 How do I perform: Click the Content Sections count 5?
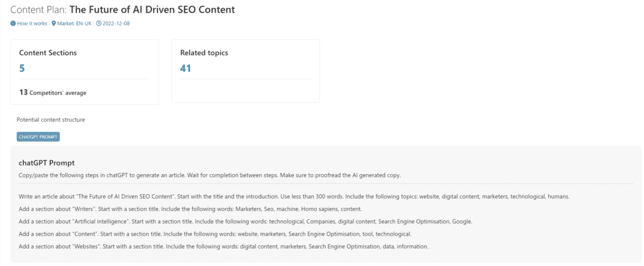click(x=22, y=69)
